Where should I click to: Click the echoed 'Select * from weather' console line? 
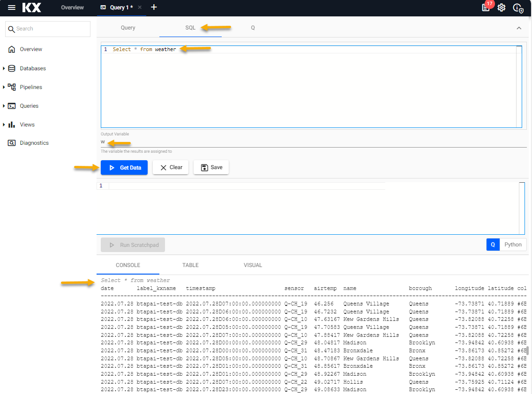point(135,281)
